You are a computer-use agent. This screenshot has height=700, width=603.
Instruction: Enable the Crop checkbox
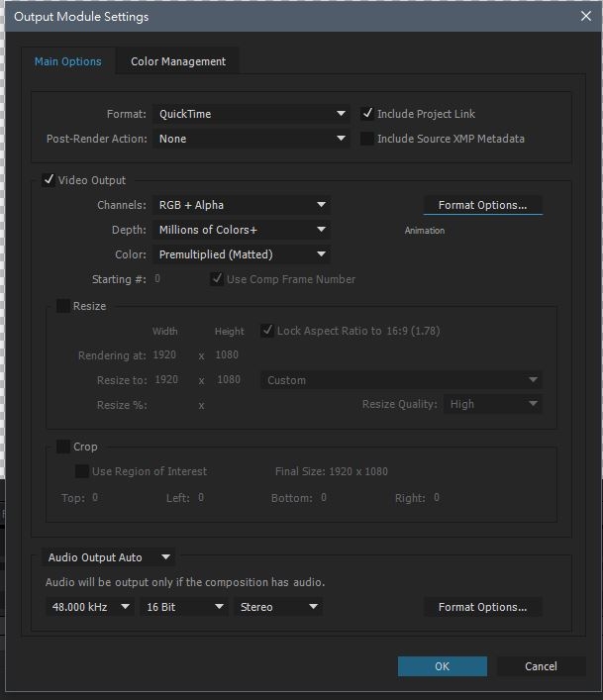tap(63, 447)
